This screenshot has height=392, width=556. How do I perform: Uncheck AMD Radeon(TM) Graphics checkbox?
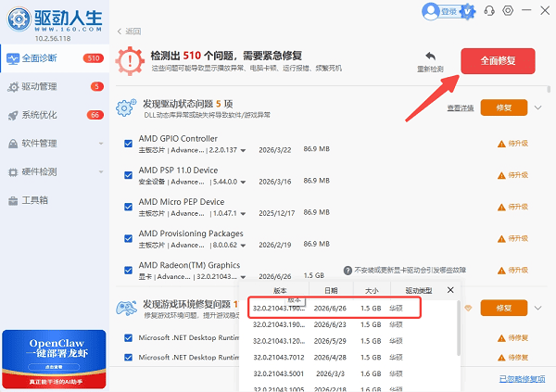(x=129, y=270)
